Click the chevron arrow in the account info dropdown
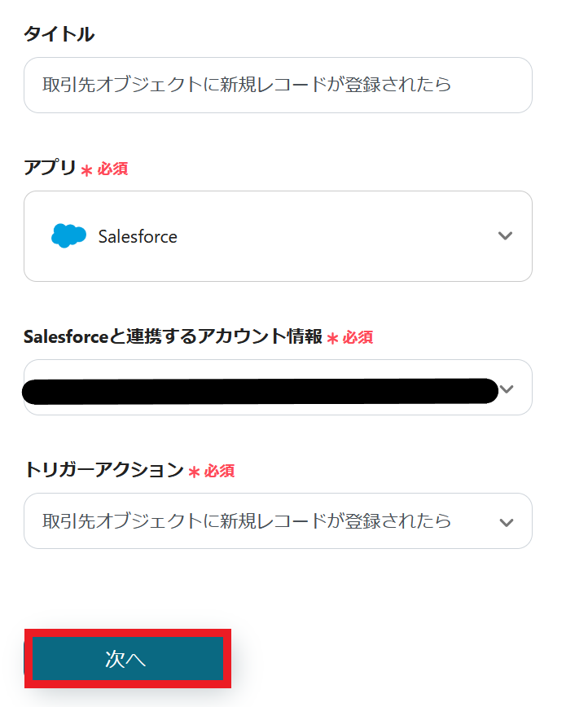 pos(507,389)
